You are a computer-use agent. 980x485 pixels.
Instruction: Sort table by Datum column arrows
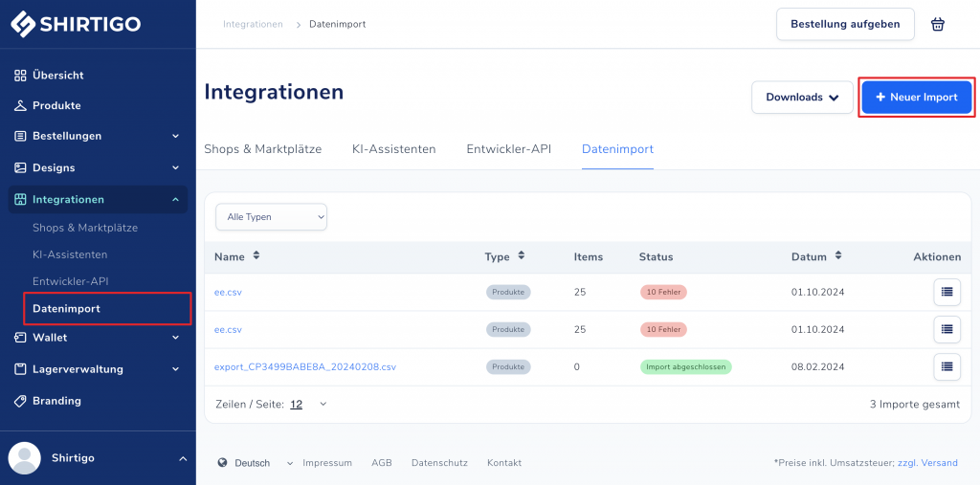(838, 256)
